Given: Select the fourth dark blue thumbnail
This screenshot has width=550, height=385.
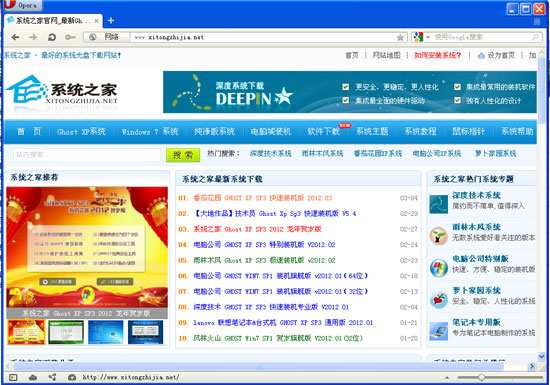Looking at the screenshot, I should click(x=146, y=332).
